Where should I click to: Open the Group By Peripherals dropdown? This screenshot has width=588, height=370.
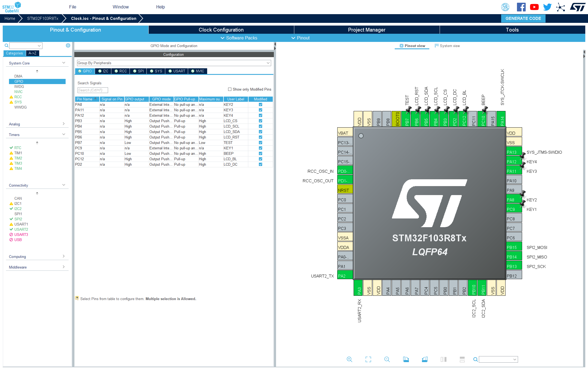pos(174,63)
